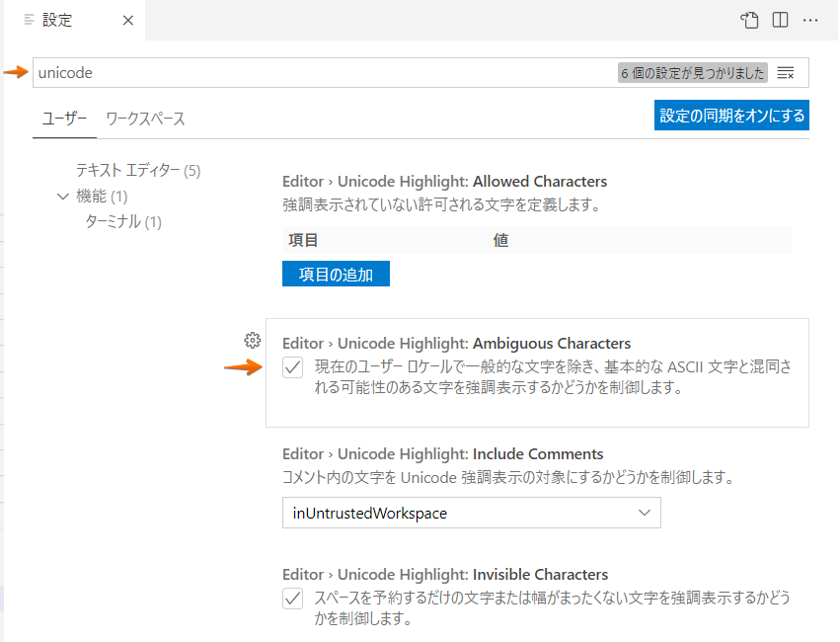Switch to the ワークスペース tab

145,120
